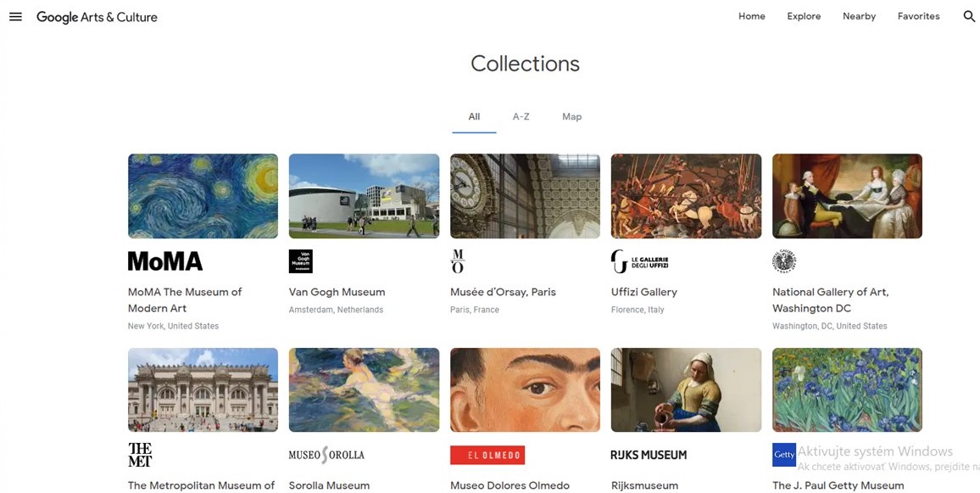
Task: Open the Metropolitan Museum facade photo
Action: tap(203, 389)
